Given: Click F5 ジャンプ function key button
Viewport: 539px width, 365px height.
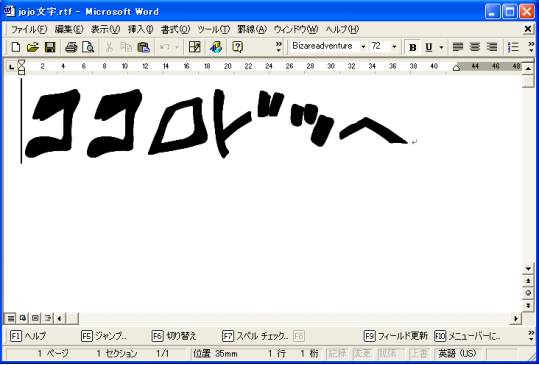Looking at the screenshot, I should pyautogui.click(x=104, y=336).
